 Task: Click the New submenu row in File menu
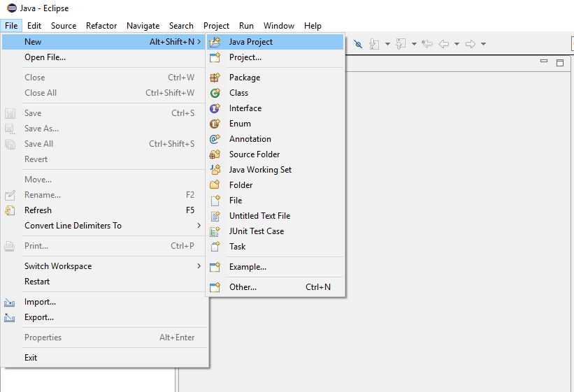pos(104,42)
